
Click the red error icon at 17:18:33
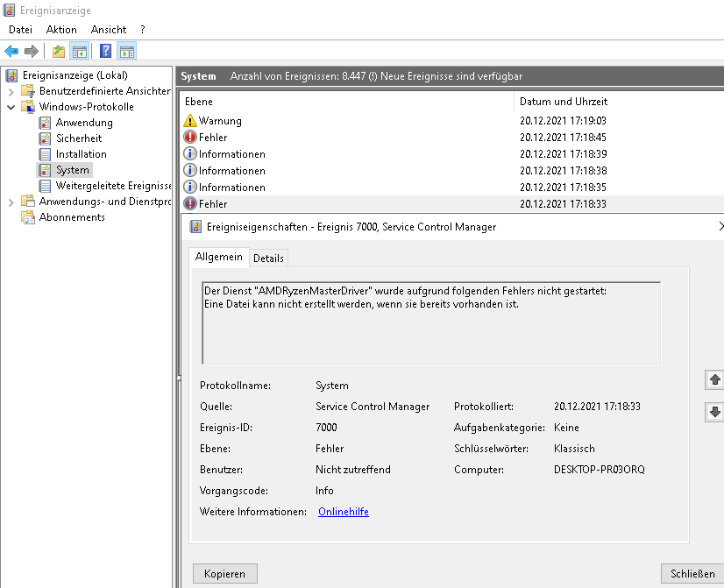(190, 203)
